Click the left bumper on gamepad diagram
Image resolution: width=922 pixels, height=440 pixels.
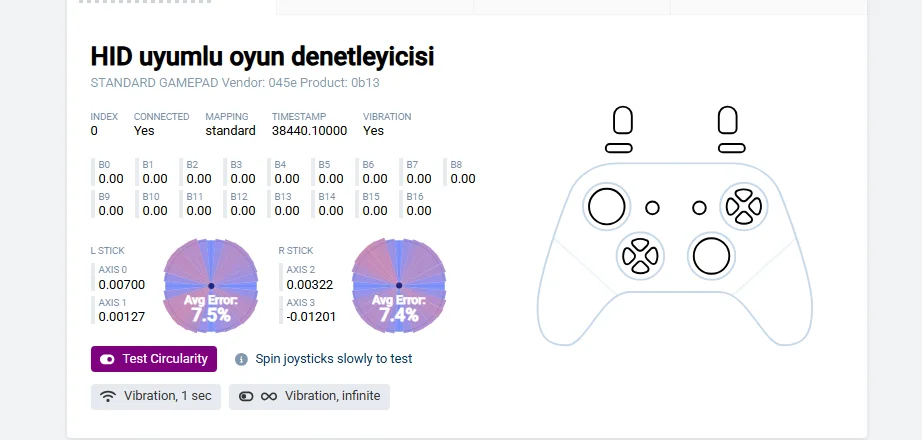(x=619, y=148)
